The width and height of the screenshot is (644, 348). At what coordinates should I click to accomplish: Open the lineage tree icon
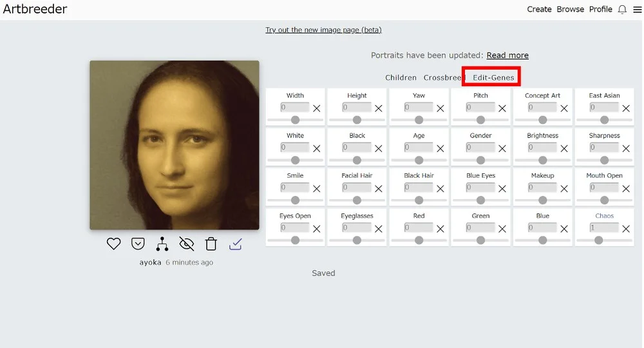[x=162, y=244]
